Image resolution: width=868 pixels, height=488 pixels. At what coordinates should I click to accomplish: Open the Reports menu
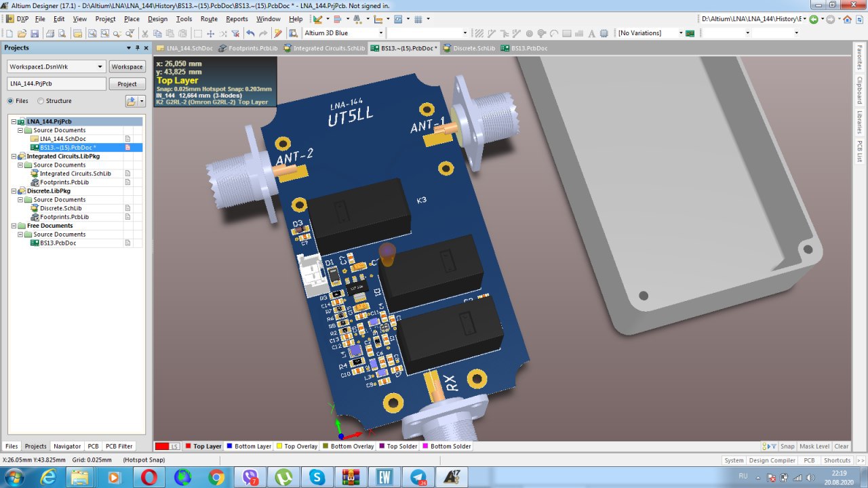coord(237,19)
